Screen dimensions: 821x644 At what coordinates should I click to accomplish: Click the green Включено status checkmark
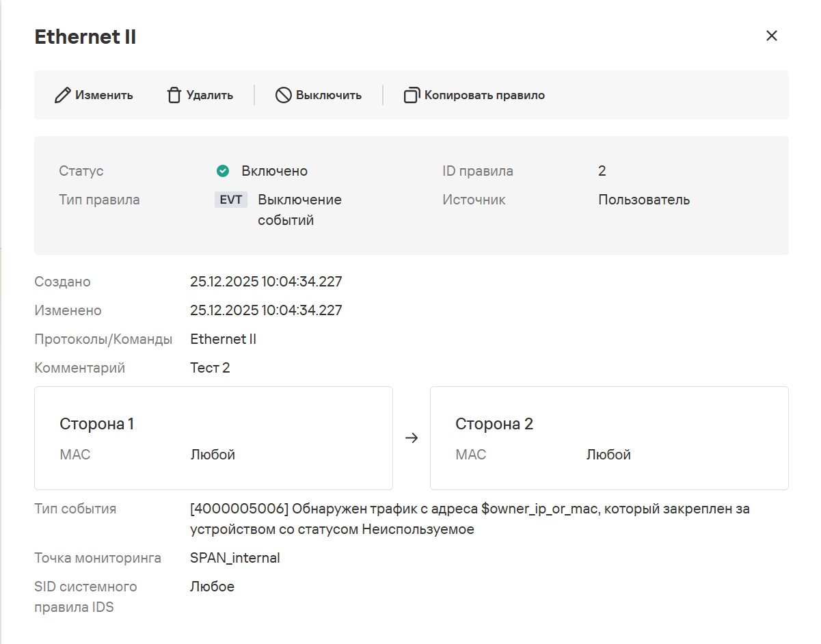(223, 171)
